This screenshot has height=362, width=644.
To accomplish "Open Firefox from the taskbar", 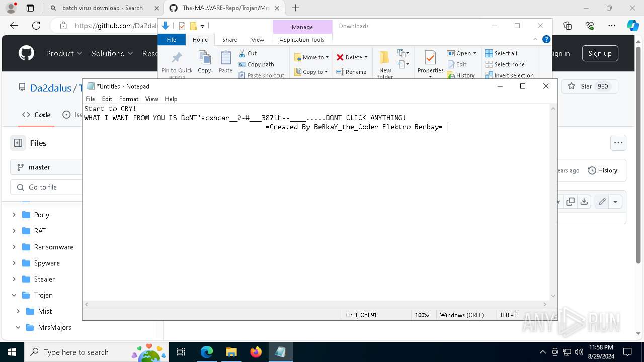I will click(256, 352).
